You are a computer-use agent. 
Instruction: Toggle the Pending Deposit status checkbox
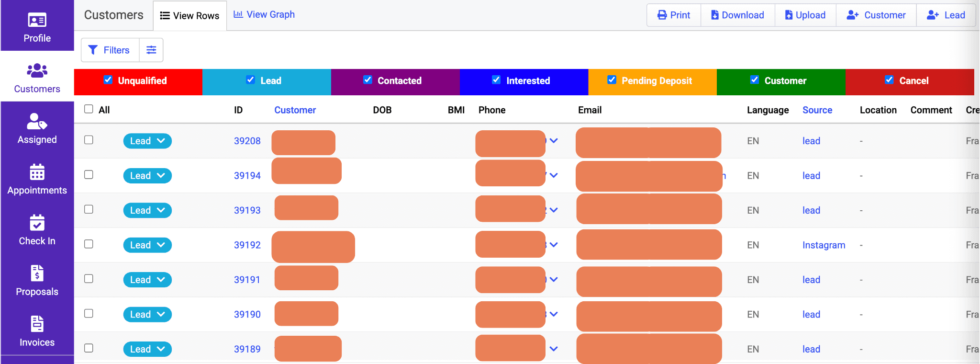(x=612, y=80)
